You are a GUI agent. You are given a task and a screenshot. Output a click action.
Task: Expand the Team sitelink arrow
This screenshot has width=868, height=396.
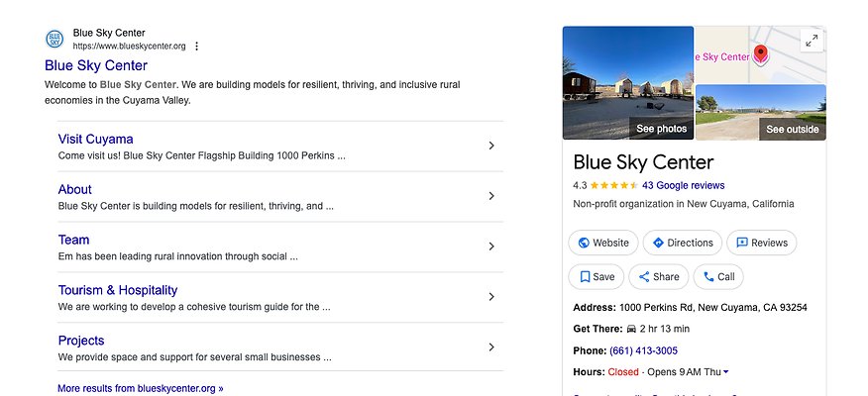(x=491, y=247)
